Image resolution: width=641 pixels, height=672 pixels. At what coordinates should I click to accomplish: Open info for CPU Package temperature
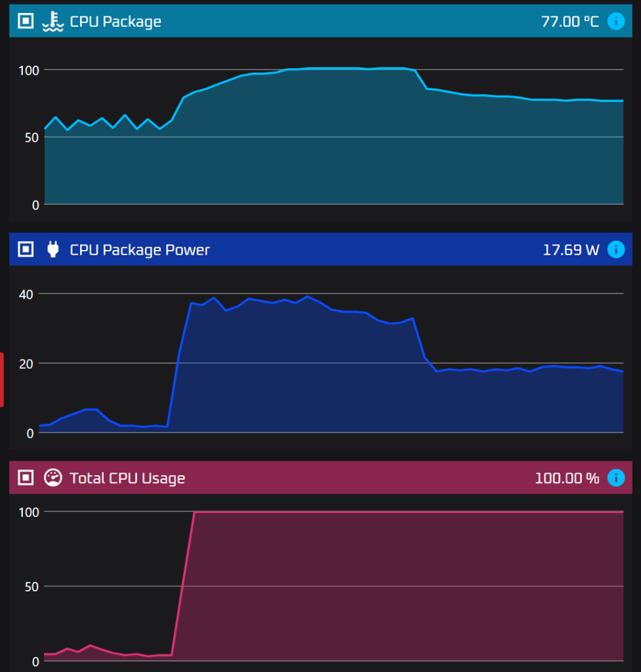(x=615, y=22)
